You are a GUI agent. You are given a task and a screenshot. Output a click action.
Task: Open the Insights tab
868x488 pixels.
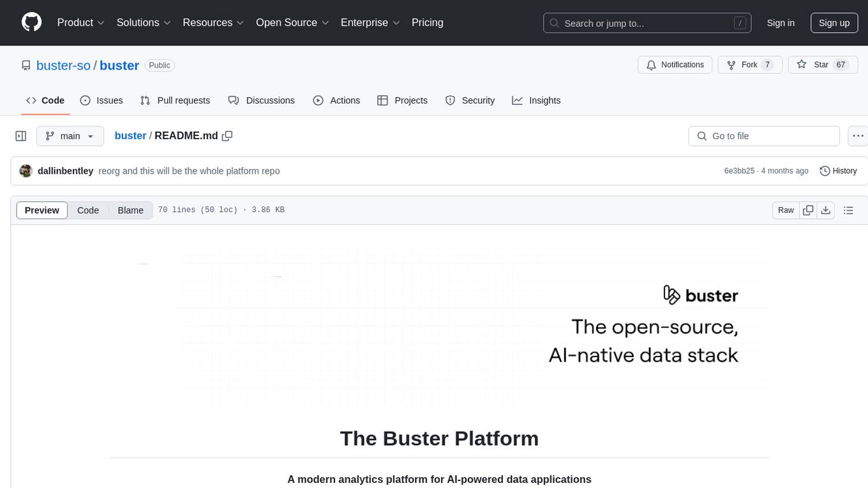pyautogui.click(x=536, y=100)
